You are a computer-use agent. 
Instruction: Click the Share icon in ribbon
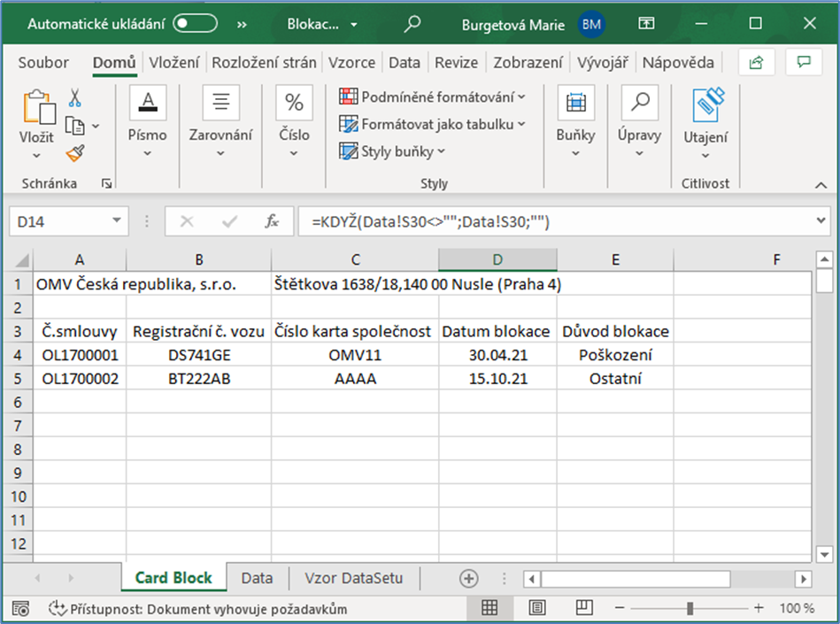pos(756,63)
